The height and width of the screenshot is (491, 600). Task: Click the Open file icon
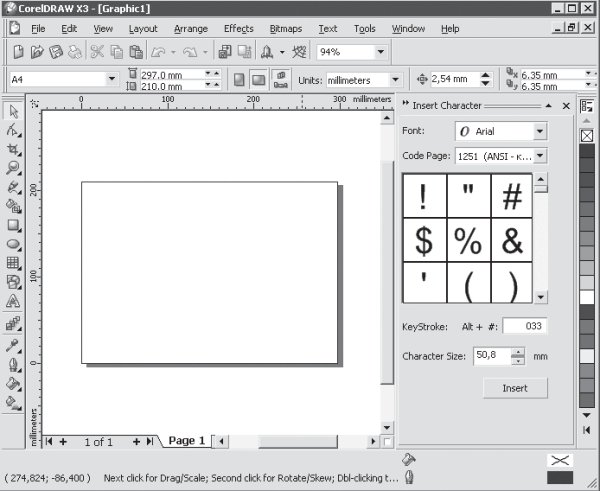coord(37,52)
